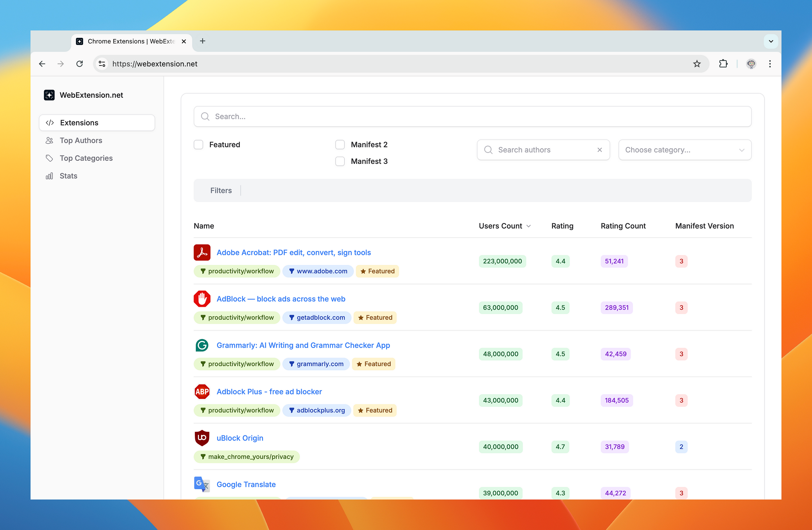Image resolution: width=812 pixels, height=530 pixels.
Task: Click the WebExtension.net site title
Action: [x=92, y=95]
